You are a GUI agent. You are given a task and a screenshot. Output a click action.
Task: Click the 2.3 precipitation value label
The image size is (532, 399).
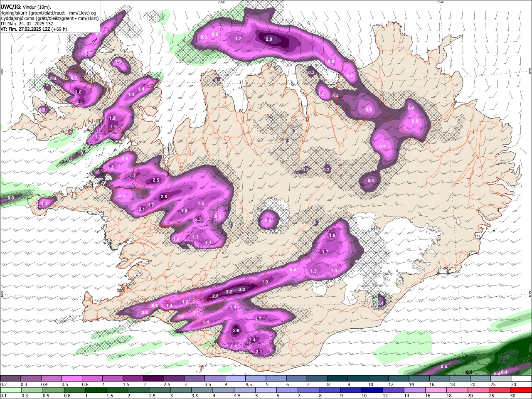point(198,219)
